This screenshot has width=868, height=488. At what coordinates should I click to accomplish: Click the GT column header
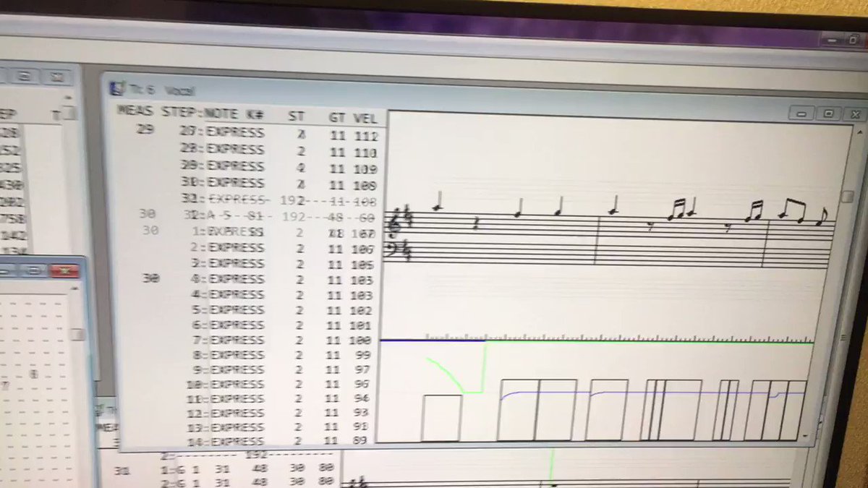pos(337,116)
